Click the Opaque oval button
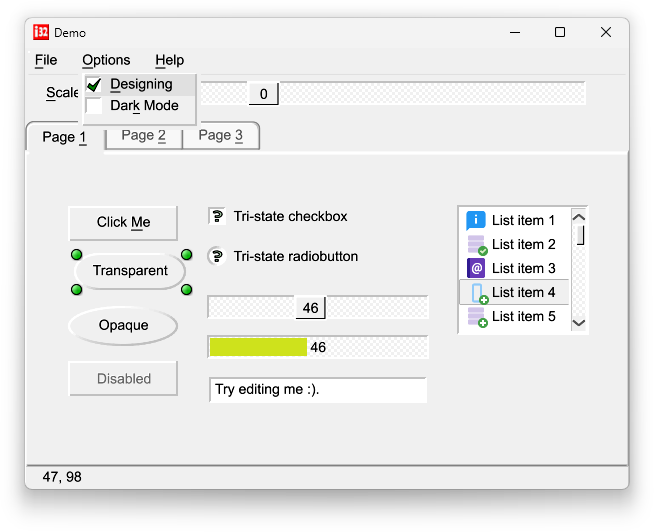 (x=123, y=325)
